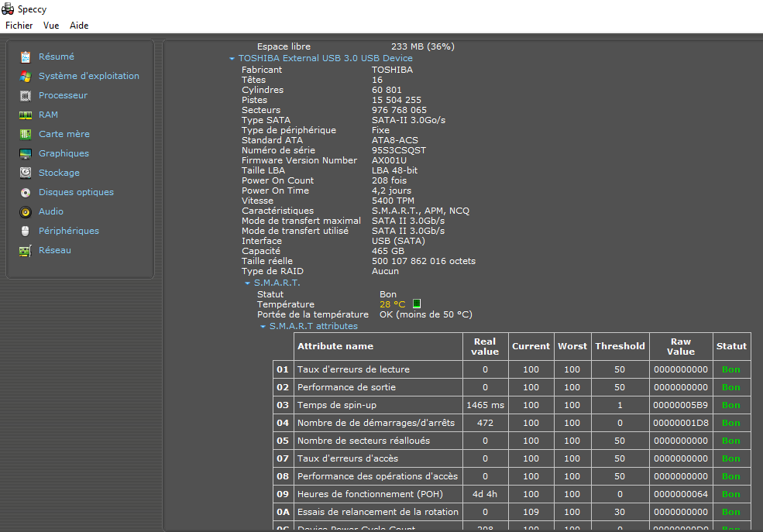Click the Speccy app icon in title bar
Screen dimensions: 763x532
(x=8, y=9)
